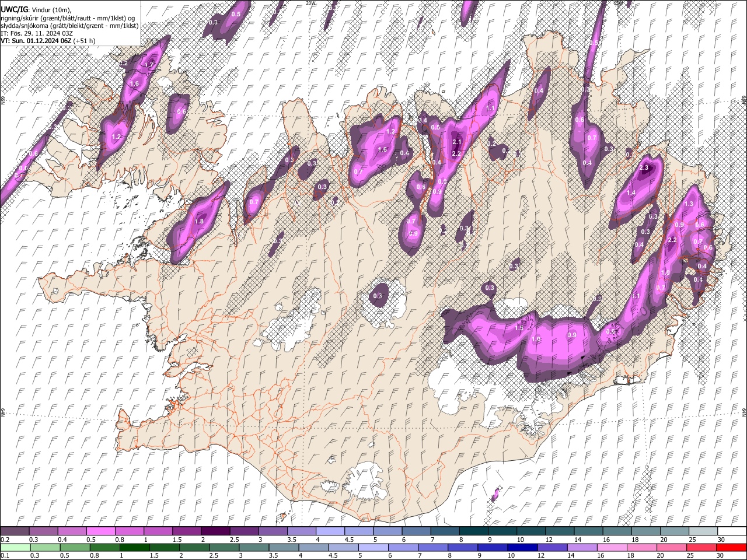Click the '20W' longitude label at top
The height and width of the screenshot is (560, 747).
click(310, 3)
